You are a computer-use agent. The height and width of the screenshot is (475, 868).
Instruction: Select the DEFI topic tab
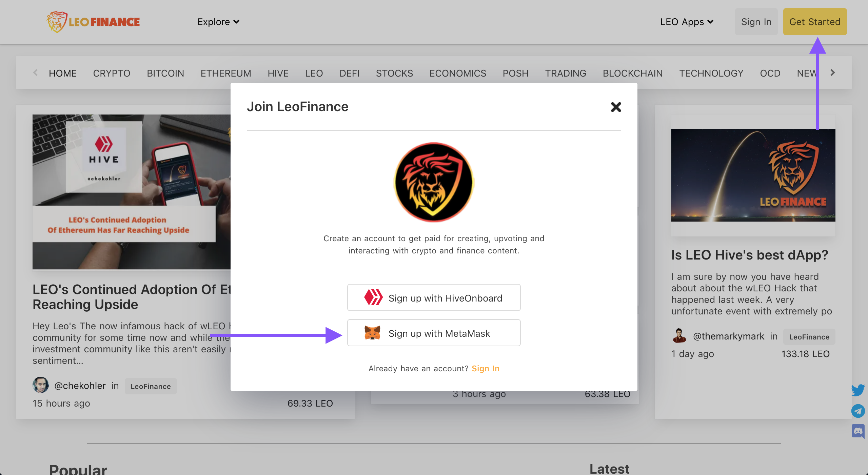tap(350, 73)
